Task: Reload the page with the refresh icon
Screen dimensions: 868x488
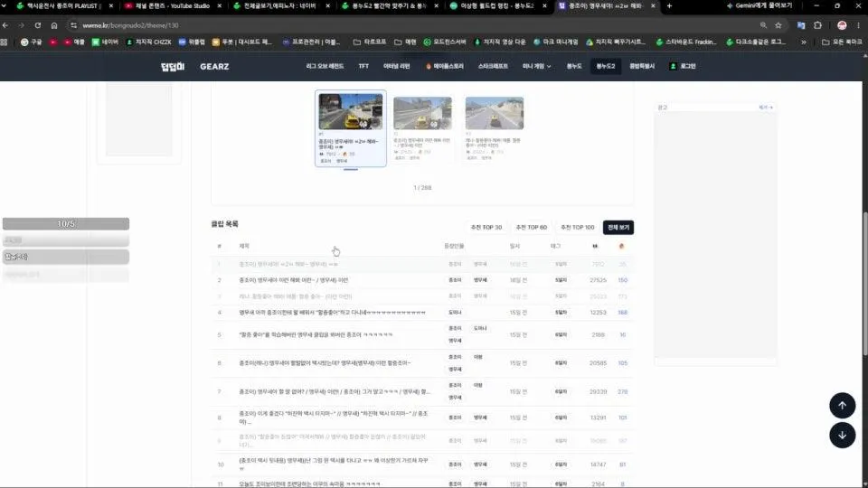Action: [x=38, y=25]
